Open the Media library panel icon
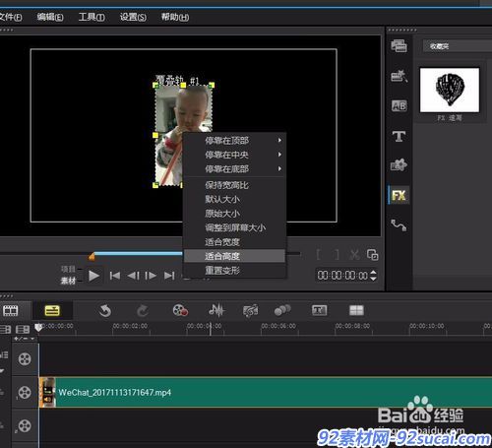The image size is (492, 448). click(399, 46)
